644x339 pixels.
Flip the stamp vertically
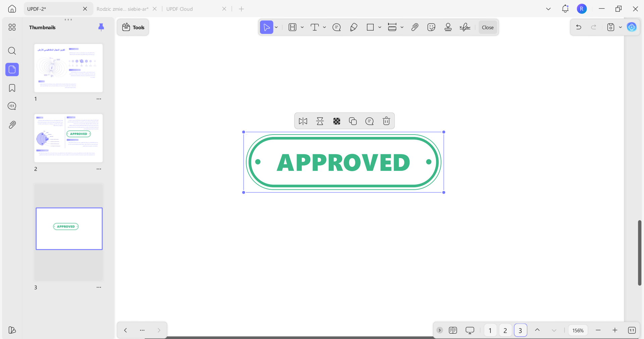320,121
